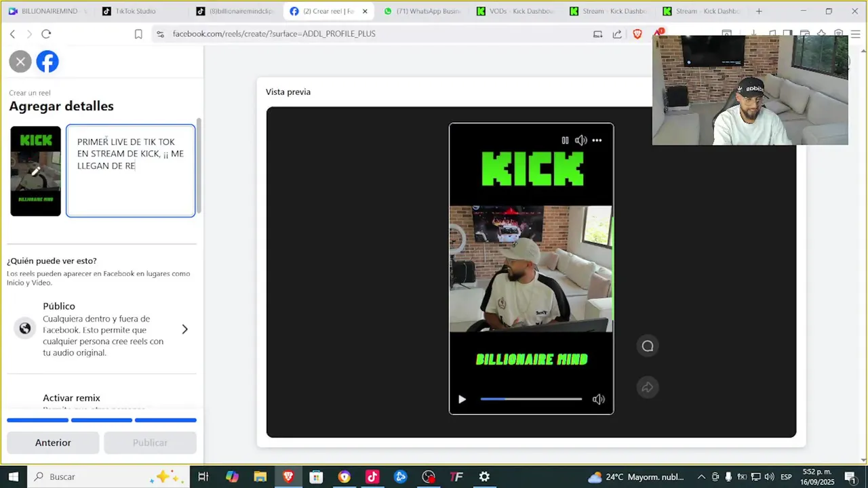The height and width of the screenshot is (488, 868).
Task: Play the reel preview video
Action: pos(462,399)
